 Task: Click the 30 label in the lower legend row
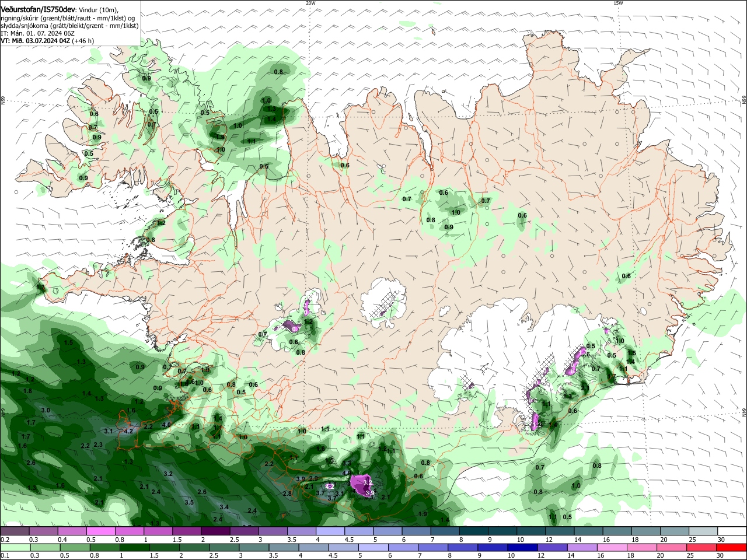[721, 555]
